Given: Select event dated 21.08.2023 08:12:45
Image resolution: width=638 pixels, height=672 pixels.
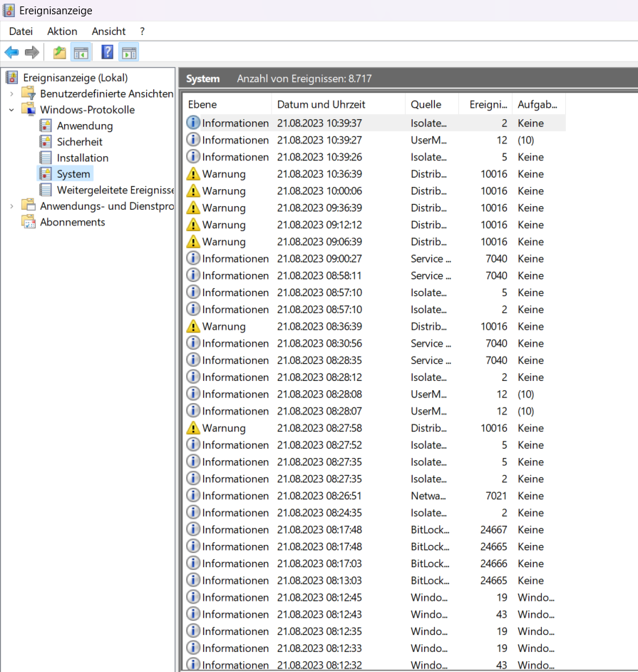Looking at the screenshot, I should 375,597.
